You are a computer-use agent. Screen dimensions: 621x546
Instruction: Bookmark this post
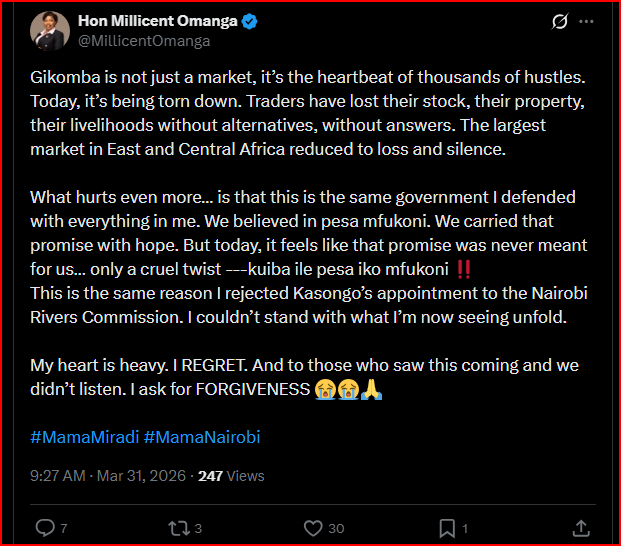click(x=447, y=527)
